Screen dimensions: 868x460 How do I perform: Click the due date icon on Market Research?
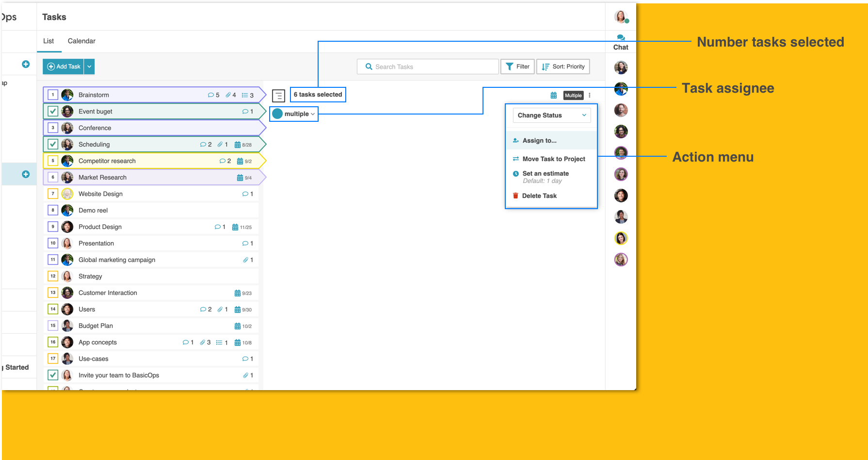[x=240, y=178]
